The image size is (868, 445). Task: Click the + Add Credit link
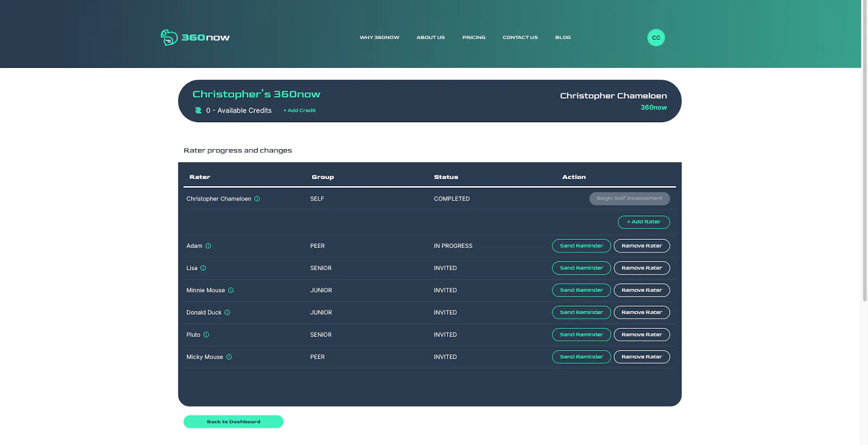coord(299,110)
